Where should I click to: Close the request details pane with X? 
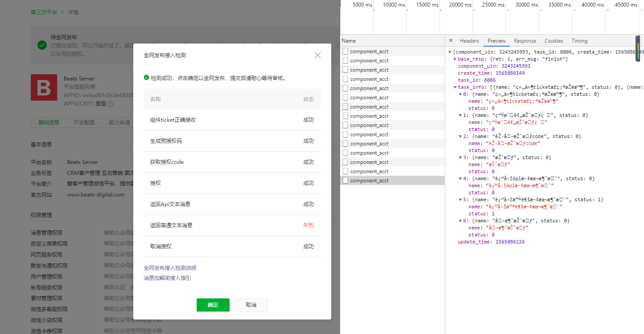[x=451, y=40]
